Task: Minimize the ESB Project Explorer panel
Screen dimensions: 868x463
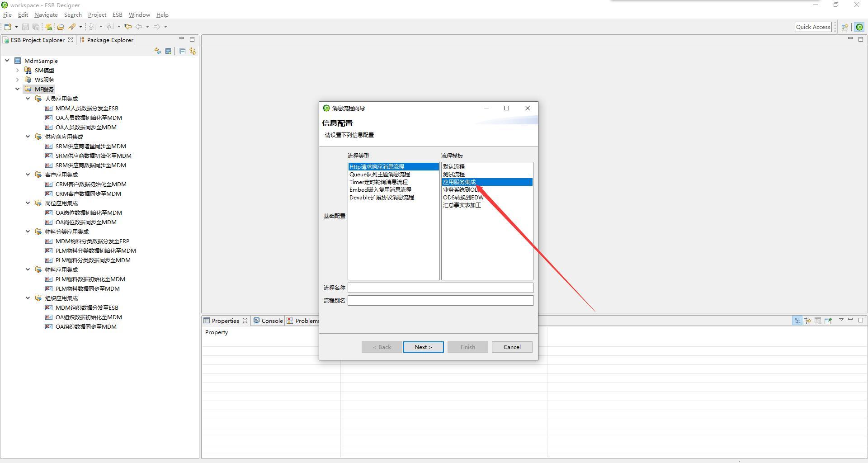Action: (x=182, y=39)
